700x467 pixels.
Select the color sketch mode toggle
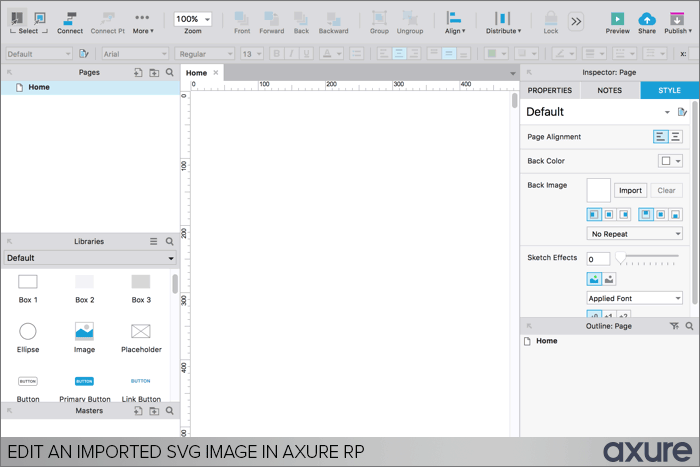point(594,279)
